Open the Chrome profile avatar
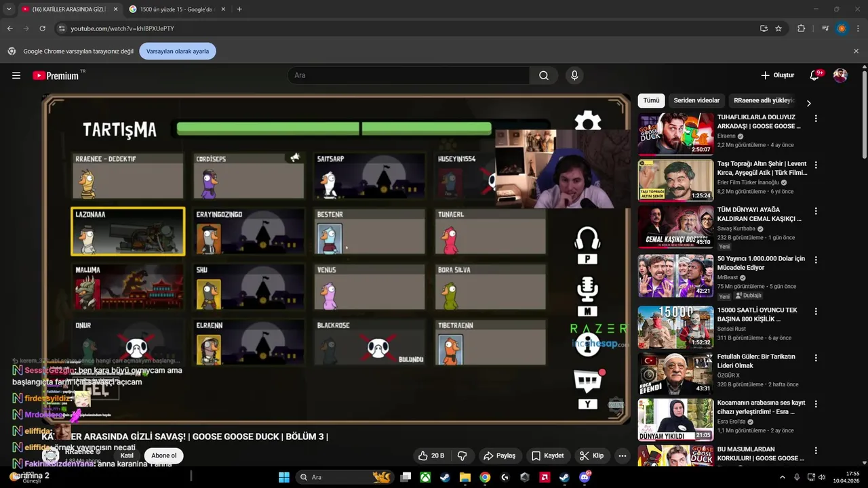Viewport: 868px width, 488px height. 842,28
